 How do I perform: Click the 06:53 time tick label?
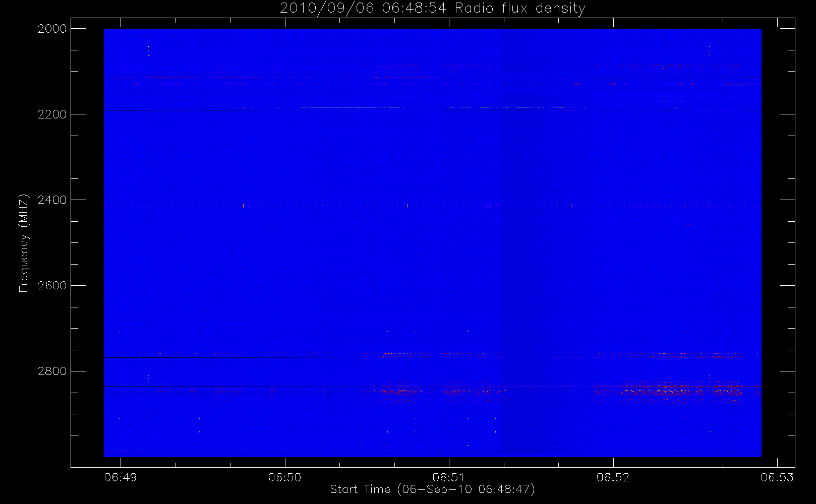[777, 477]
